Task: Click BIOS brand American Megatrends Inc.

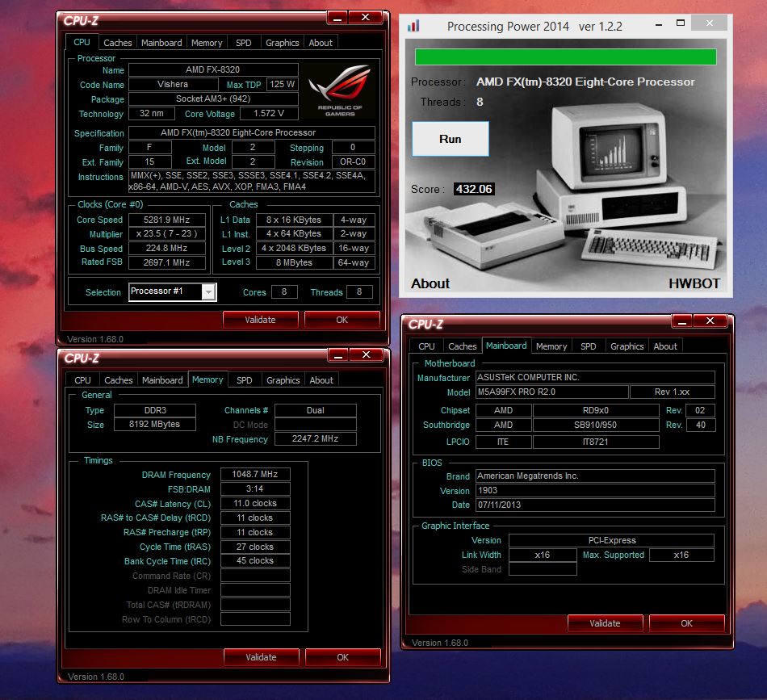Action: pos(595,476)
